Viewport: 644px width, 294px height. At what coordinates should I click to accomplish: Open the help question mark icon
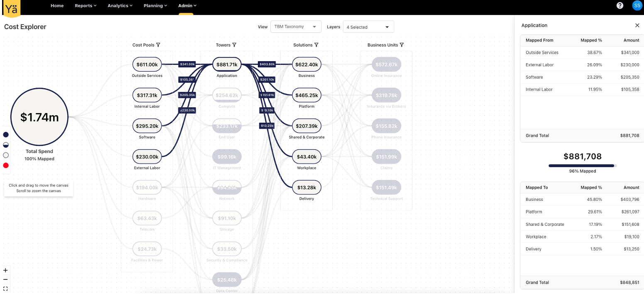620,5
